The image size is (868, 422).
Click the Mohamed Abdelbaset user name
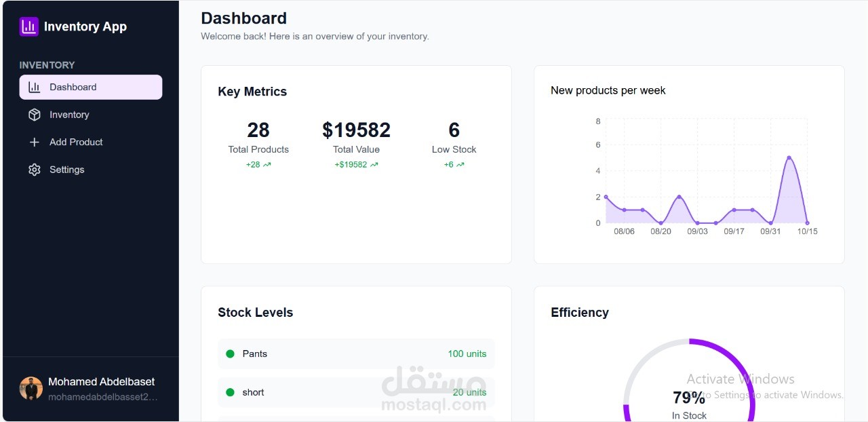tap(102, 381)
